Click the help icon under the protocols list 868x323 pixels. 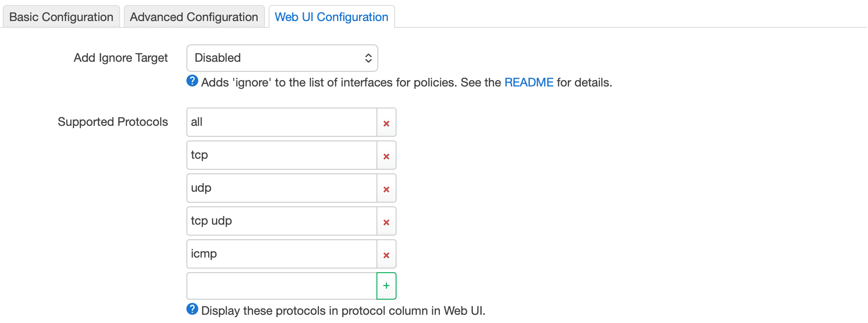[192, 309]
